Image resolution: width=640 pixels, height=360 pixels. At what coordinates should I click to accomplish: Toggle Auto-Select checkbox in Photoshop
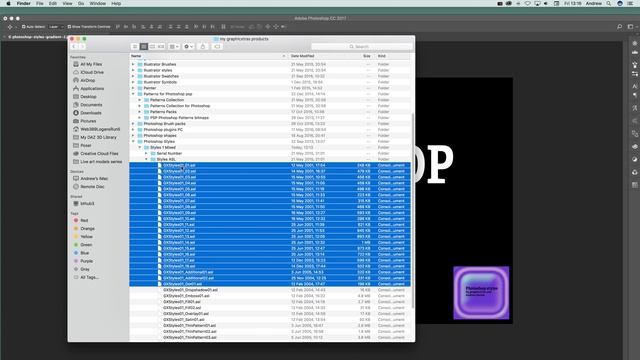23,27
